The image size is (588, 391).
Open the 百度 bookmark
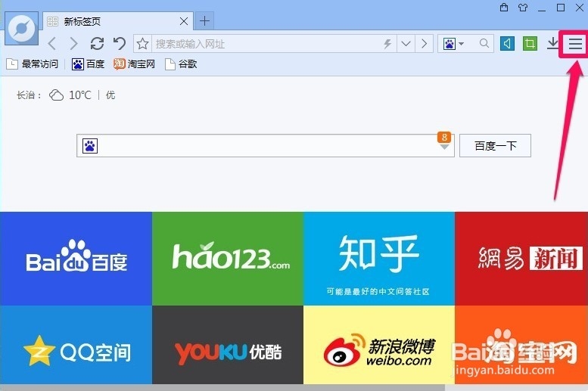point(88,64)
